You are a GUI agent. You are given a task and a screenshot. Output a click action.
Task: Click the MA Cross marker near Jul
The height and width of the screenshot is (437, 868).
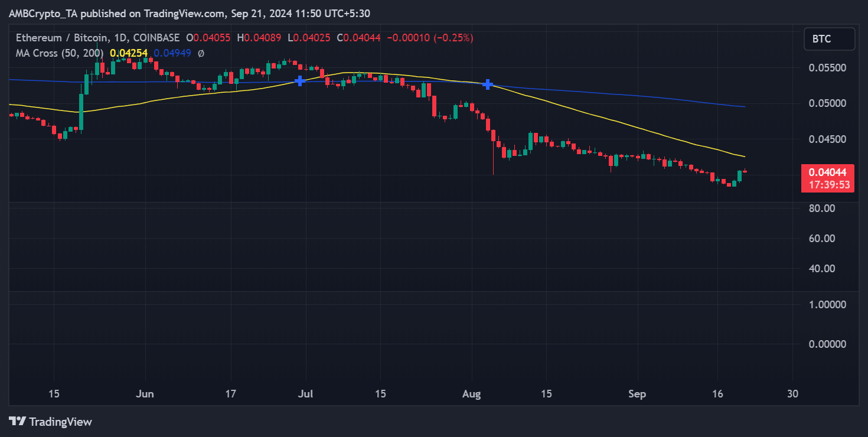pyautogui.click(x=300, y=81)
